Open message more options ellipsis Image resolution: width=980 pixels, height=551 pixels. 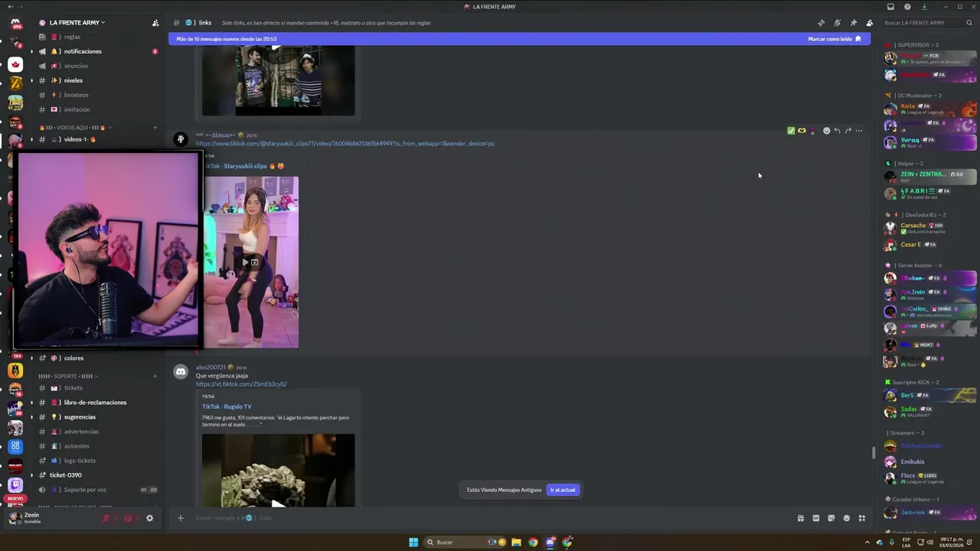click(858, 131)
